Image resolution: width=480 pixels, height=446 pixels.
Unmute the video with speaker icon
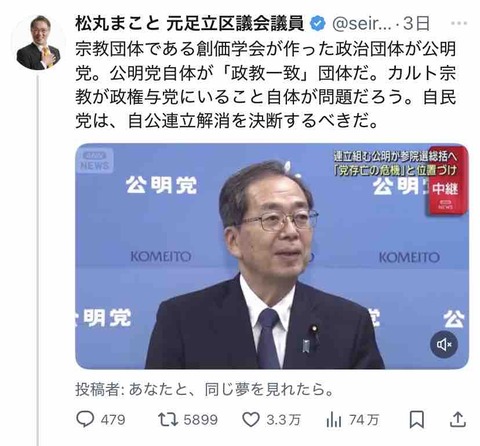tap(444, 344)
